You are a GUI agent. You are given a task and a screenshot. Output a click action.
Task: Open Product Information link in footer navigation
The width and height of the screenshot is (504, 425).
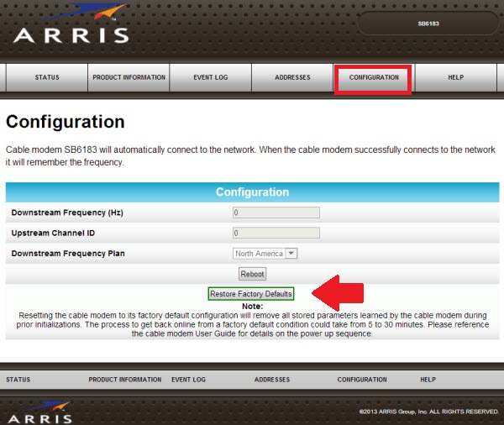click(x=124, y=380)
